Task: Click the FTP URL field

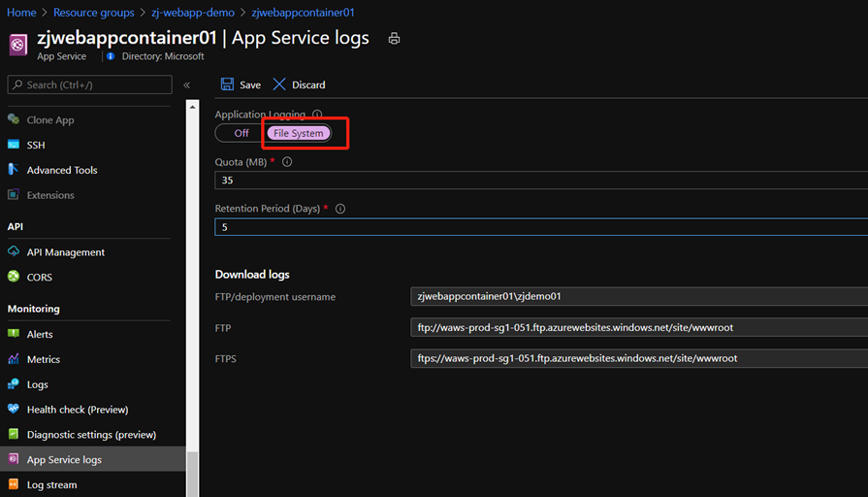Action: click(x=639, y=327)
